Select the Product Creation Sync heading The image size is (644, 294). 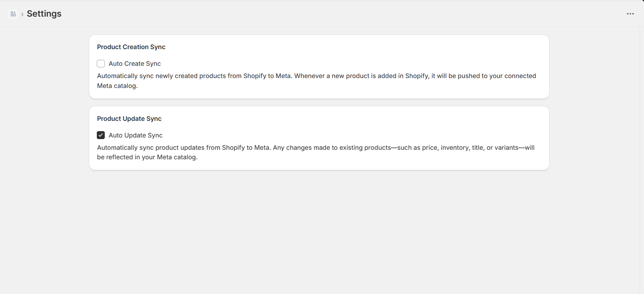point(131,47)
